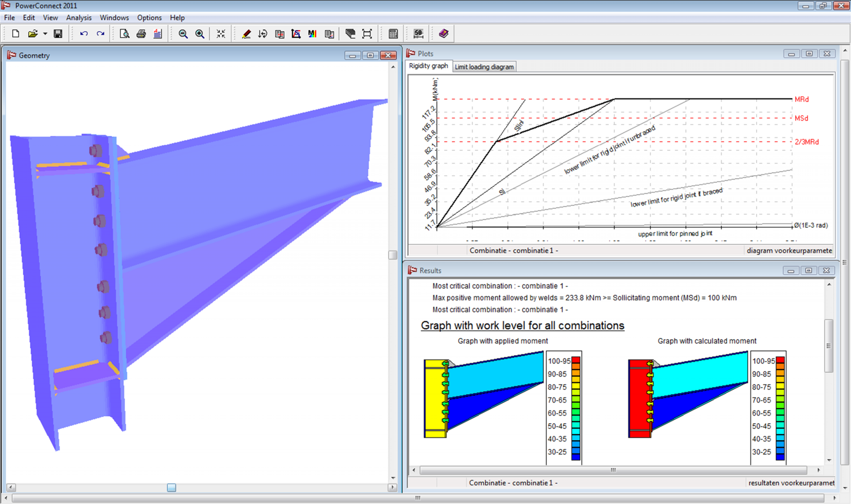
Task: Maximize the Results panel window
Action: [808, 270]
